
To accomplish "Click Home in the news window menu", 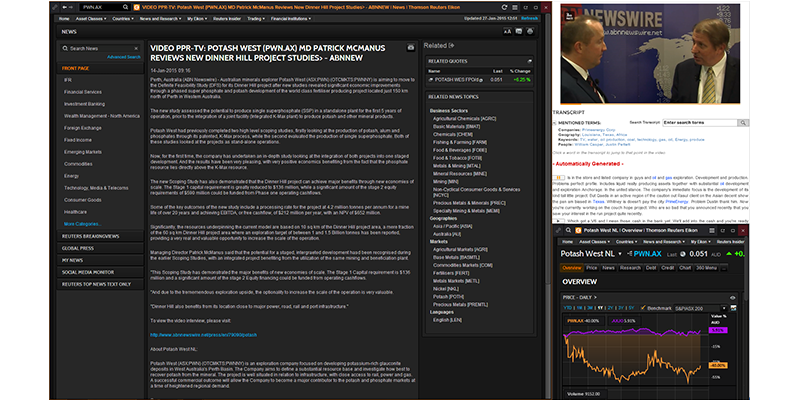I will 64,19.
